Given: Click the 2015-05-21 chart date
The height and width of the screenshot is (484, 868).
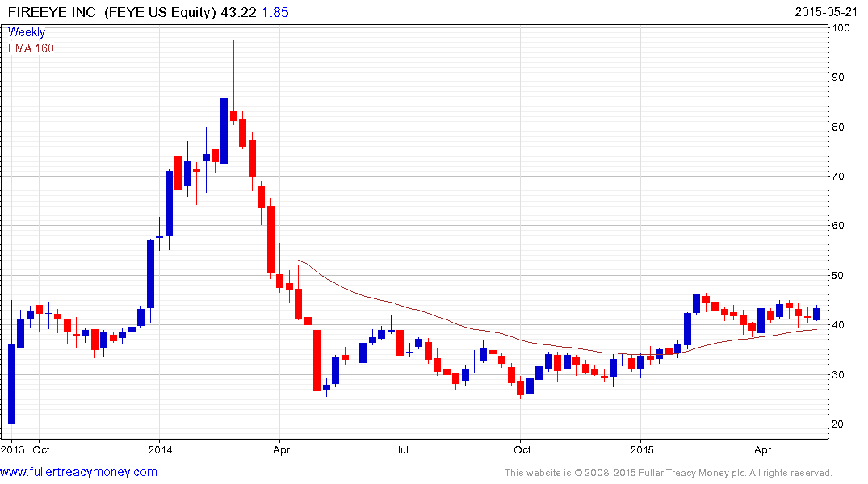Looking at the screenshot, I should pos(825,12).
